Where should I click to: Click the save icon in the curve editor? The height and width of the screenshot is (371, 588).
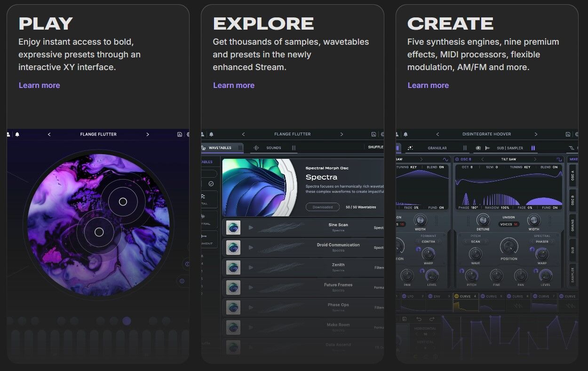coord(405,319)
